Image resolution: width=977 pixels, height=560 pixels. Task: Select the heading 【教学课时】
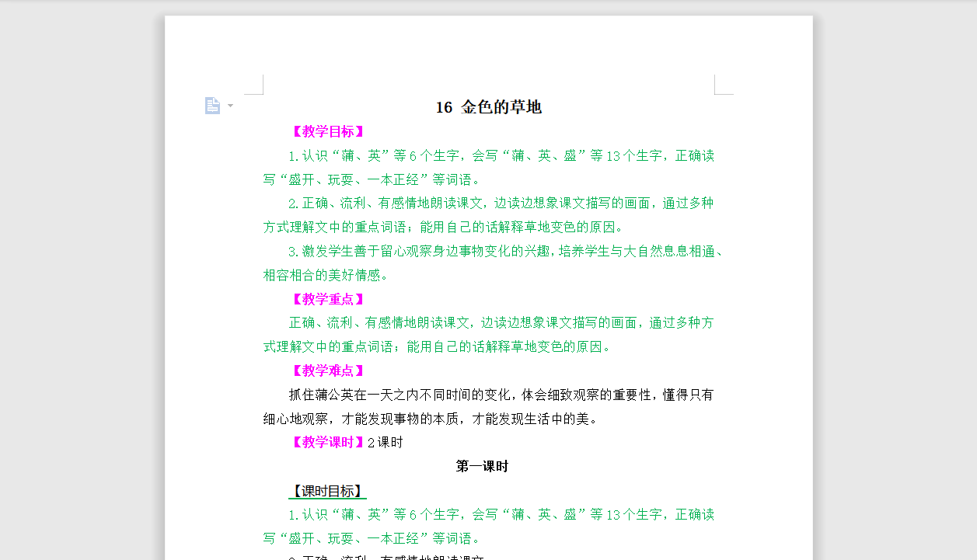pyautogui.click(x=327, y=443)
